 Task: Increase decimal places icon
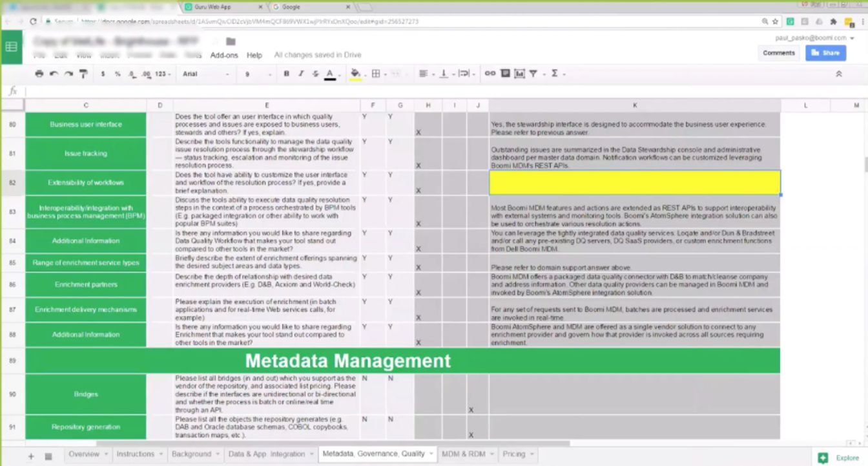[x=146, y=74]
